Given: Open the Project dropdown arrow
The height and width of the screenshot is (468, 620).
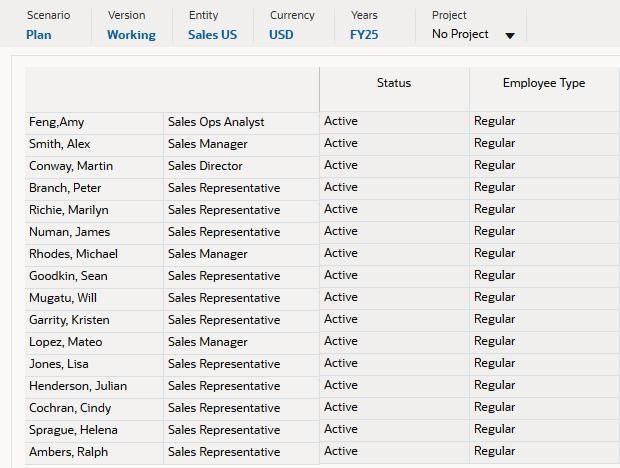Looking at the screenshot, I should [510, 36].
